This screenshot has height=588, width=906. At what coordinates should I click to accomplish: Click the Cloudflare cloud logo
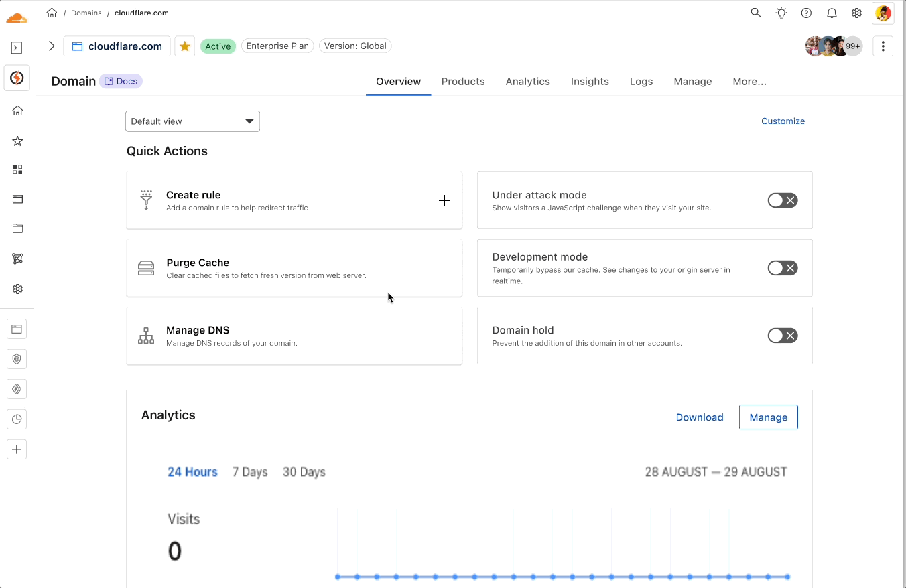17,18
